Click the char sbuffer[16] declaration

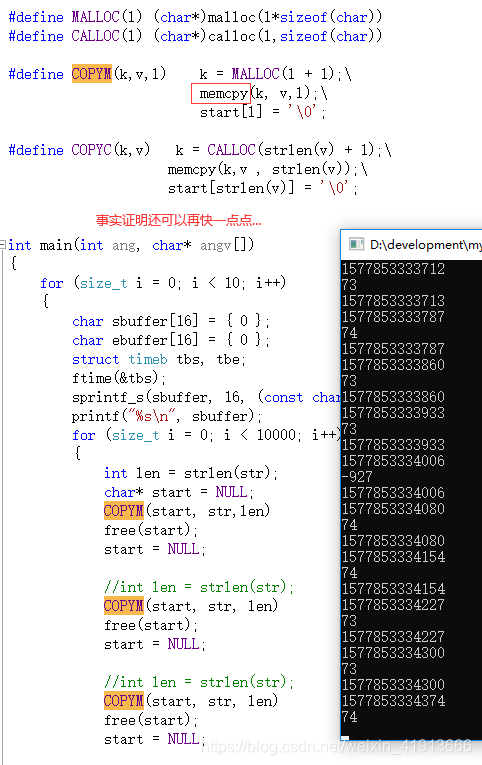pos(171,321)
